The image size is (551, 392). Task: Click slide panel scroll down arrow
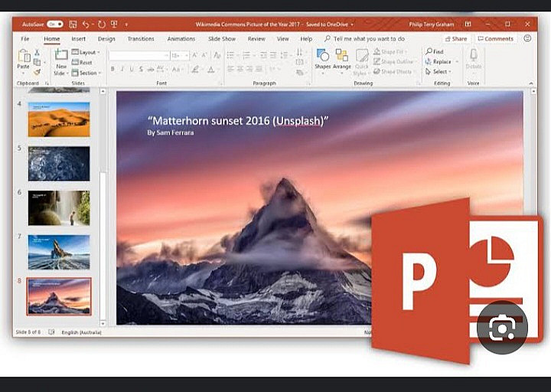(x=103, y=323)
